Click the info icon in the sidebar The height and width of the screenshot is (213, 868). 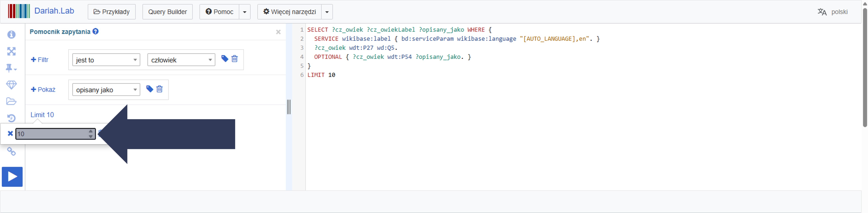[x=11, y=35]
